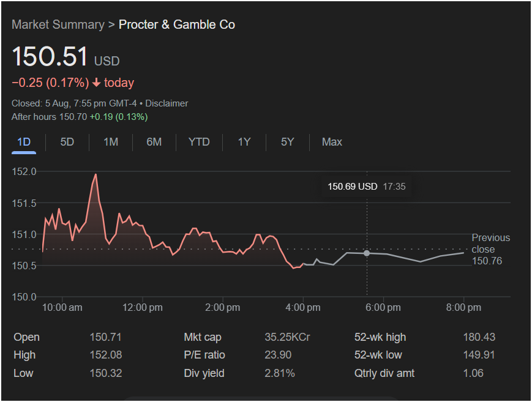Click the 52-wk high value 180.43

[x=479, y=337]
